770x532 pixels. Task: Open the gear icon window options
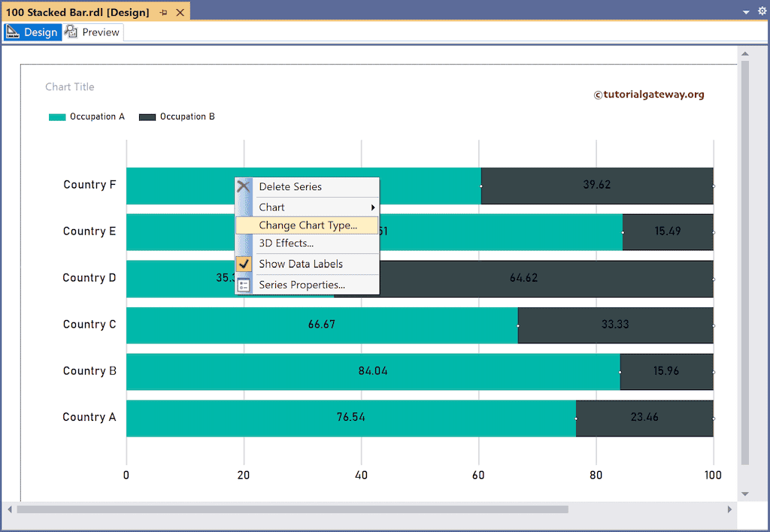[761, 12]
